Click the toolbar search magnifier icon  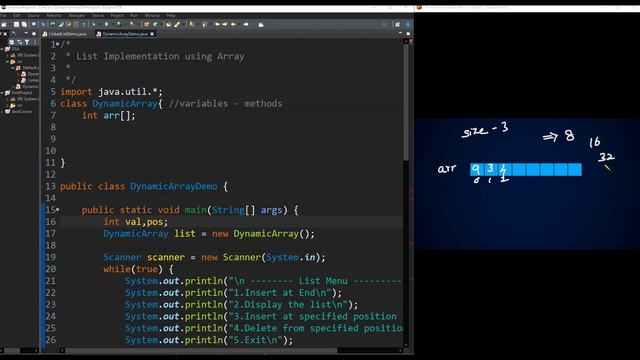click(384, 24)
